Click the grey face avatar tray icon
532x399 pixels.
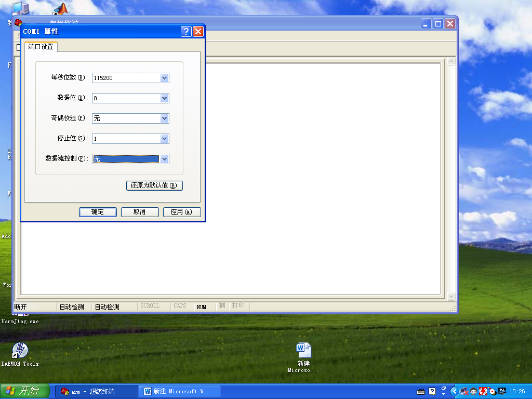tap(474, 392)
